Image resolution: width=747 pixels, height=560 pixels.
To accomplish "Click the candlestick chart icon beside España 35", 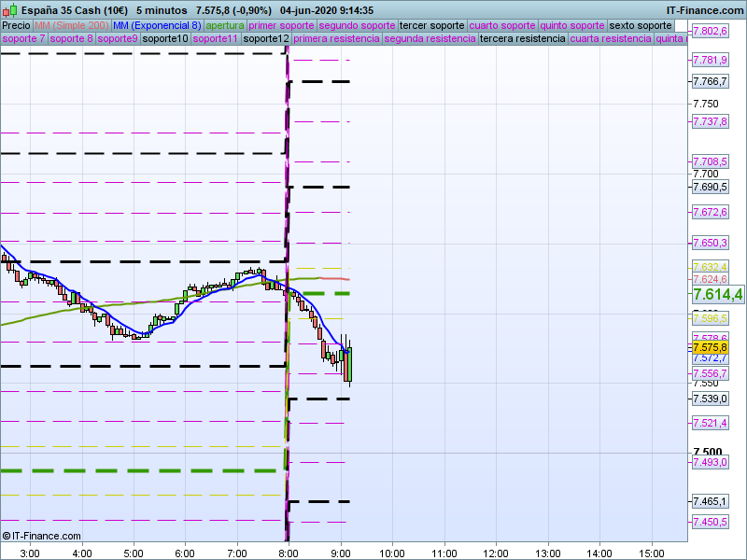I will point(7,10).
